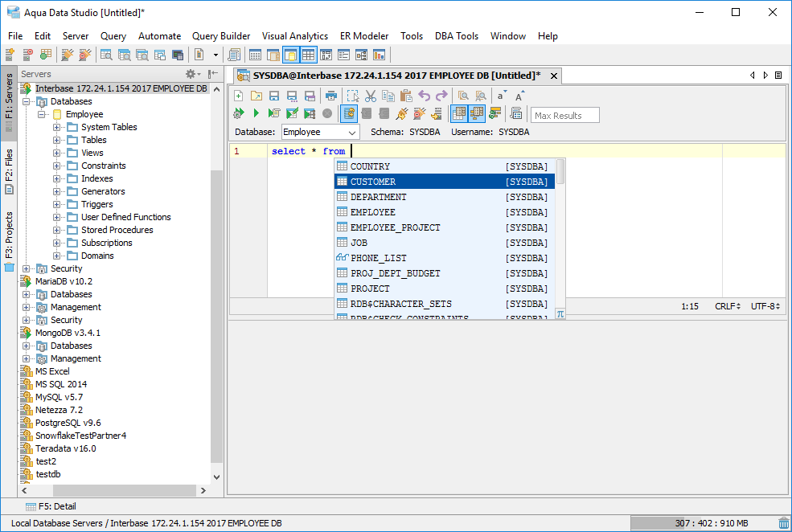The image size is (792, 532).
Task: Click the Execute script icon next to play
Action: pos(273,113)
